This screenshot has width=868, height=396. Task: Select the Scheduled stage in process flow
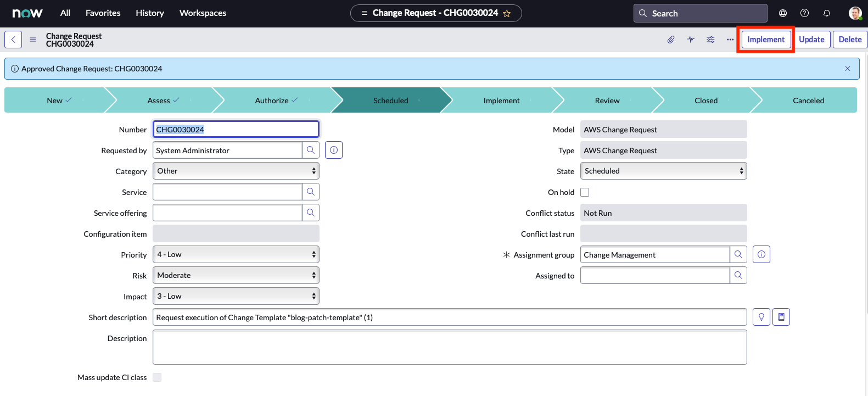391,101
